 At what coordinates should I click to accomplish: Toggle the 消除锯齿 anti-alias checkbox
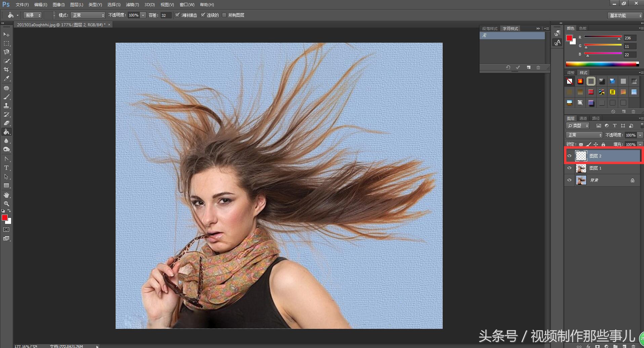coord(177,15)
